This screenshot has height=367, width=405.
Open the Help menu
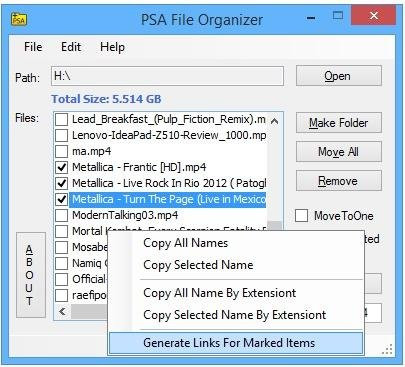click(x=112, y=47)
